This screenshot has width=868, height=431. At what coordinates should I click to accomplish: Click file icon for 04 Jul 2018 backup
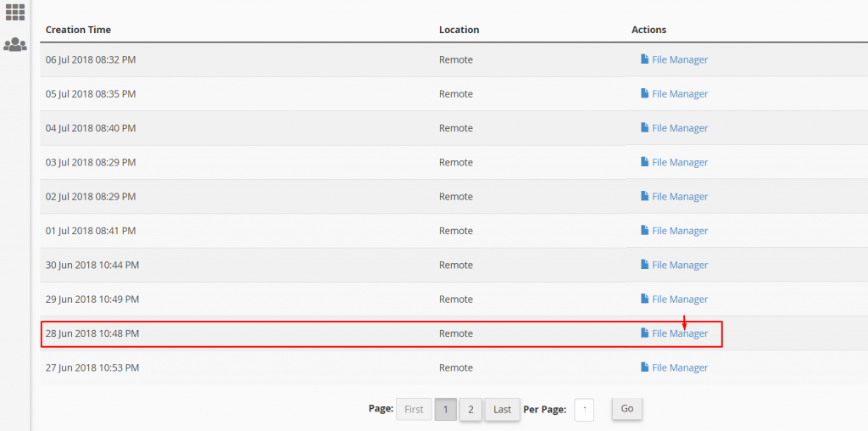click(x=644, y=128)
